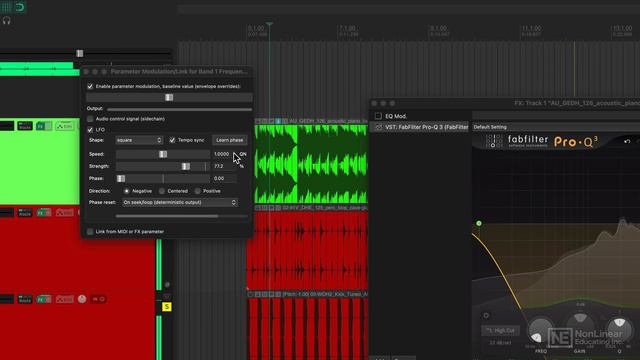Click Route button on green piano track
This screenshot has width=640, height=360.
click(25, 126)
